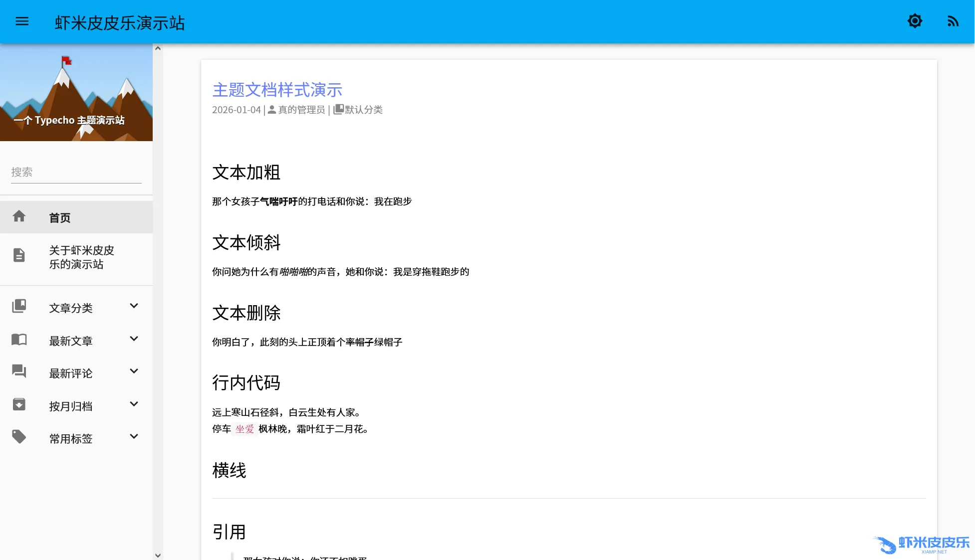The width and height of the screenshot is (975, 560).
Task: Expand the 文章分类 chevron
Action: [x=134, y=306]
